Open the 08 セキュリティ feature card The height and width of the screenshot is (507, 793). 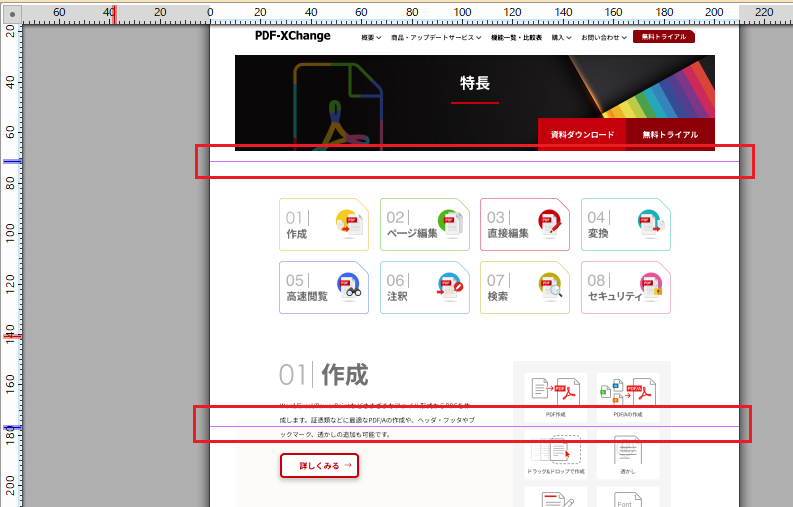pos(626,287)
